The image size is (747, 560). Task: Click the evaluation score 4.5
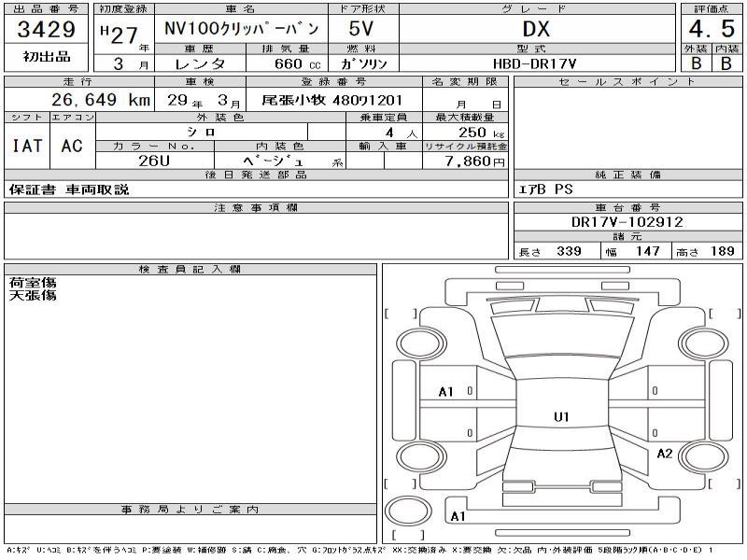(x=712, y=29)
